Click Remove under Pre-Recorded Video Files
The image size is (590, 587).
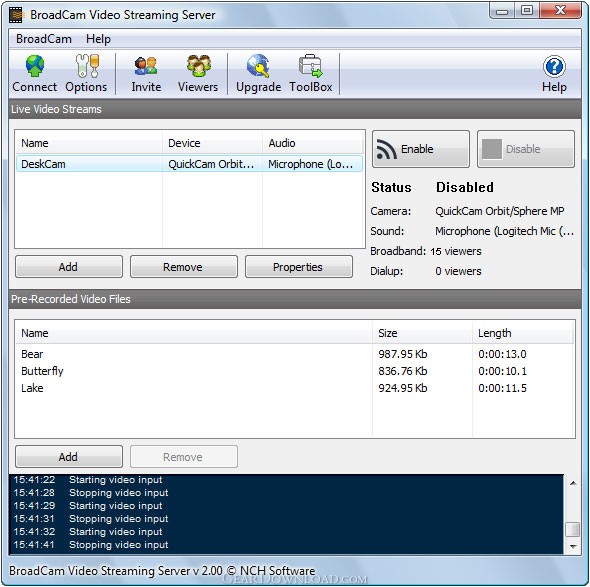point(184,457)
